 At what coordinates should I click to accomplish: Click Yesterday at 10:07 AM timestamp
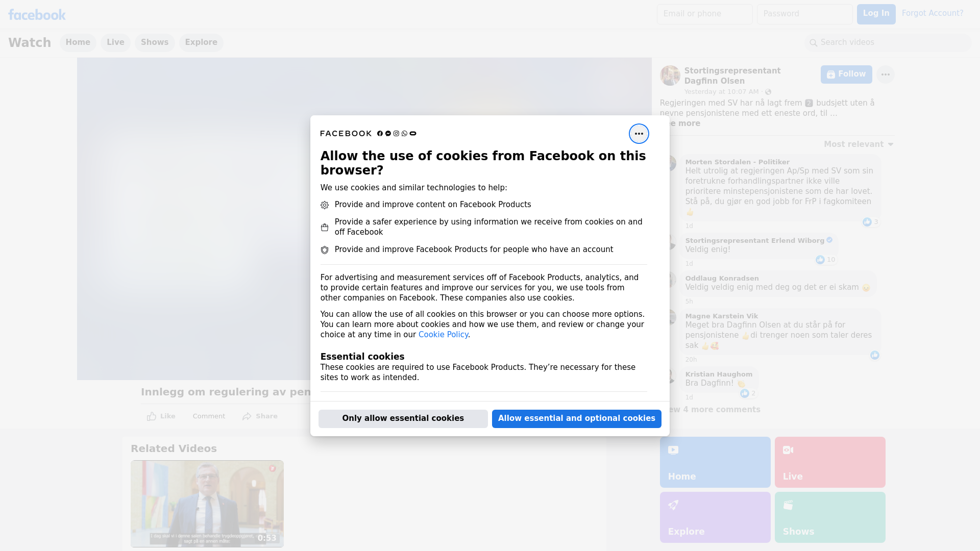tap(721, 92)
